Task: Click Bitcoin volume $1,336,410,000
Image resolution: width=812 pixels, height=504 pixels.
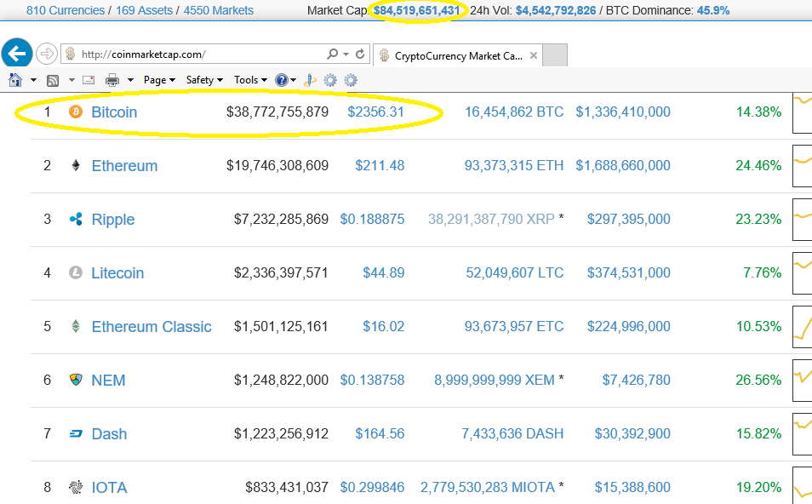Action: 623,112
